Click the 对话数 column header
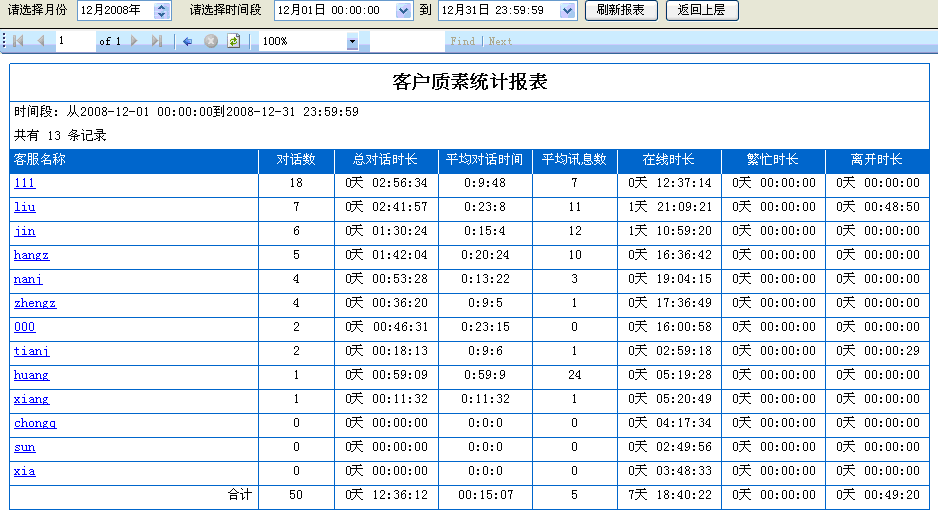The width and height of the screenshot is (938, 517). coord(295,160)
